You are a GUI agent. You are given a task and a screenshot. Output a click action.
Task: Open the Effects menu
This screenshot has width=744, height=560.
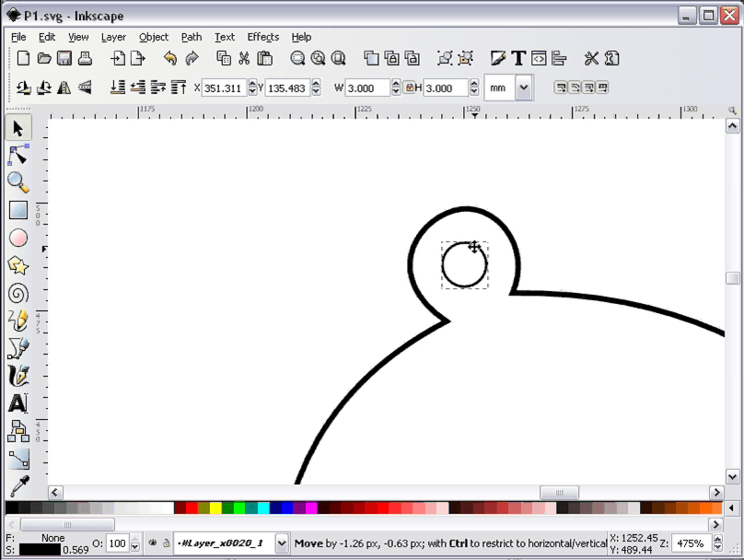(262, 37)
